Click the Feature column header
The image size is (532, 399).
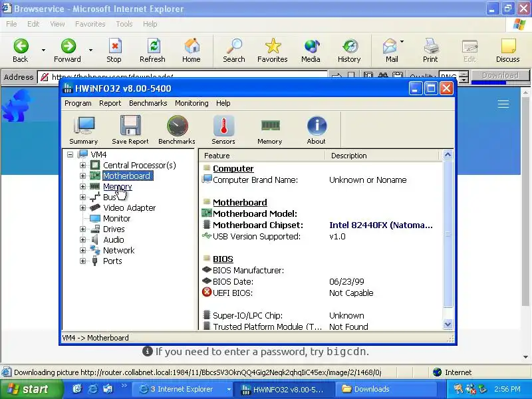coord(262,156)
